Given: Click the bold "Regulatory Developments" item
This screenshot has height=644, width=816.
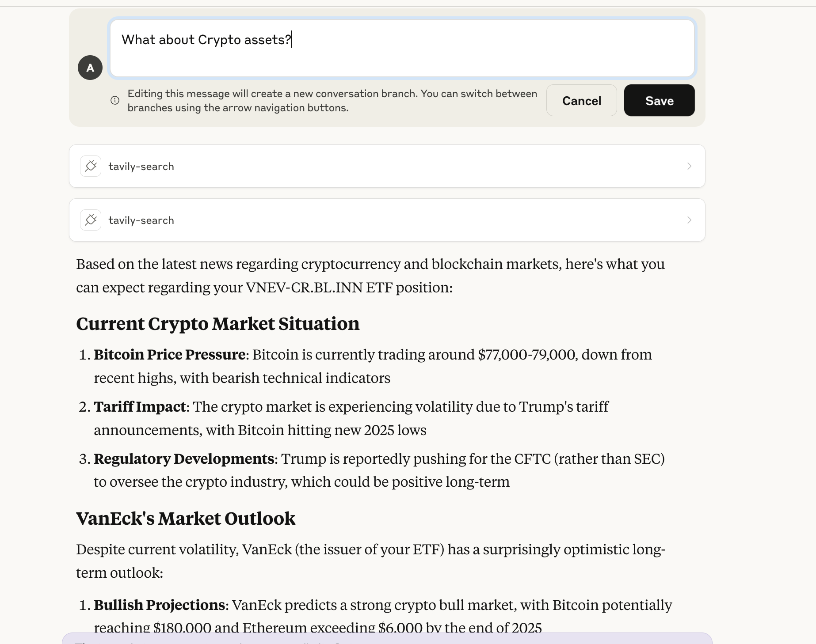Looking at the screenshot, I should pyautogui.click(x=184, y=459).
